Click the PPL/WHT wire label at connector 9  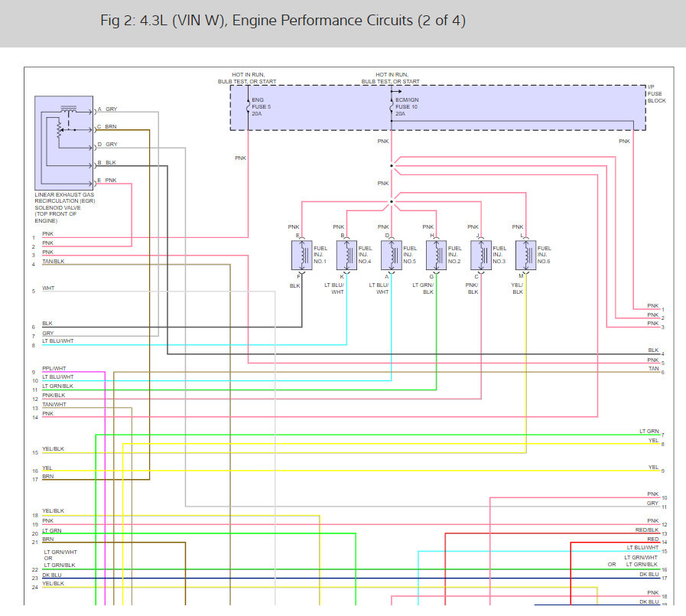pyautogui.click(x=54, y=368)
